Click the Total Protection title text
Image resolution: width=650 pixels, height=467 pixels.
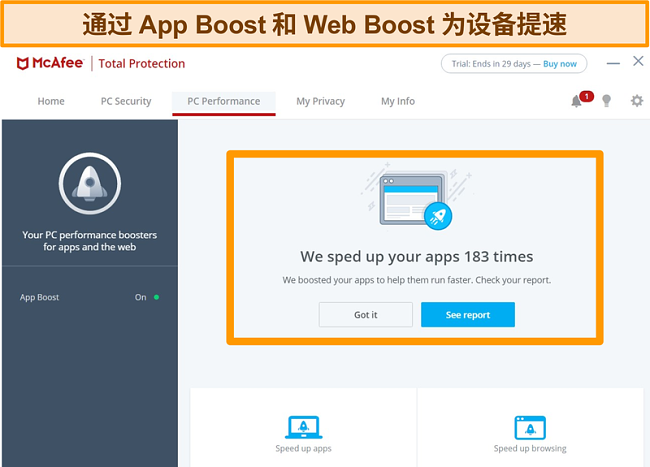coord(142,63)
